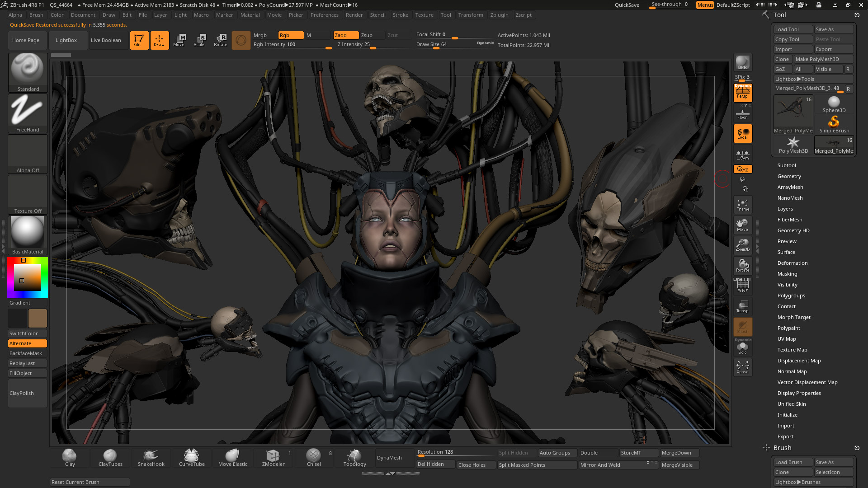868x488 pixels.
Task: Select the CurveTube brush
Action: click(192, 458)
